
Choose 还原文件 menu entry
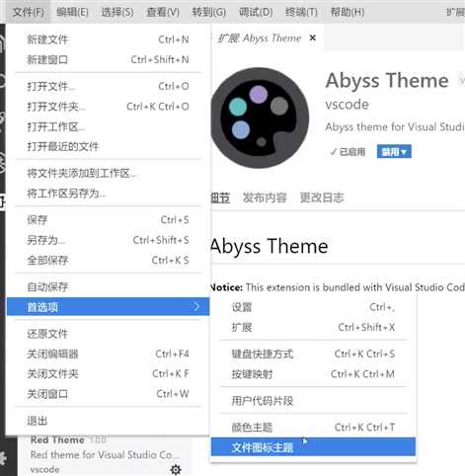tap(108, 334)
